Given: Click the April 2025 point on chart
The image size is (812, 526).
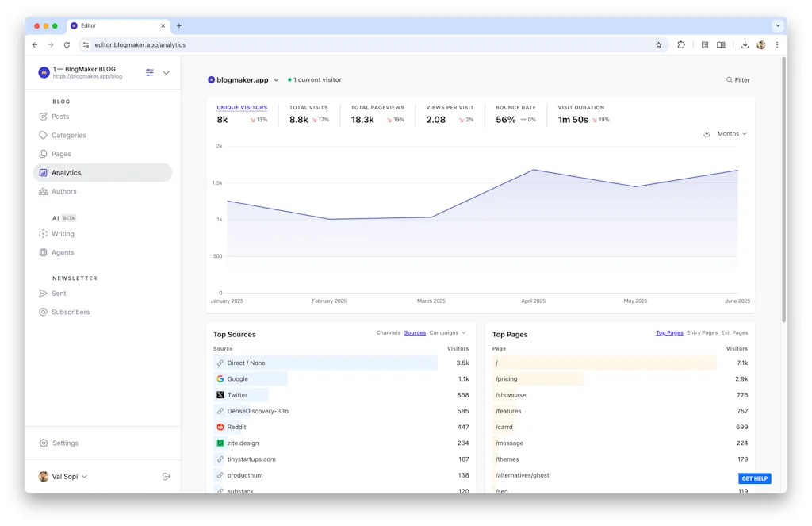Looking at the screenshot, I should (x=534, y=170).
